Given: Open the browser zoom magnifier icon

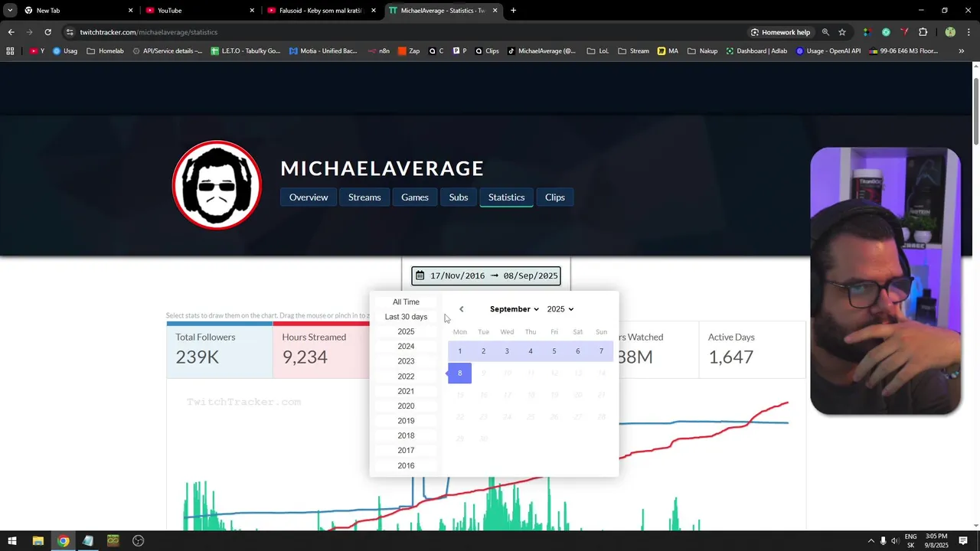Looking at the screenshot, I should coord(825,32).
